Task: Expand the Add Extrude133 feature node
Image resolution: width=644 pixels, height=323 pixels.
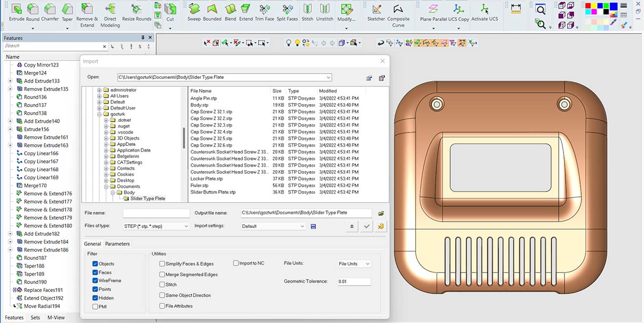Action: (10, 81)
